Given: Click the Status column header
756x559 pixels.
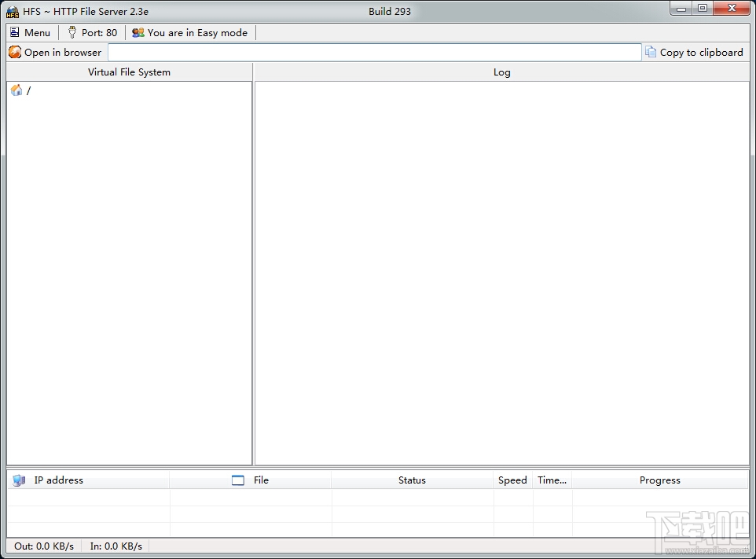Looking at the screenshot, I should [x=413, y=480].
